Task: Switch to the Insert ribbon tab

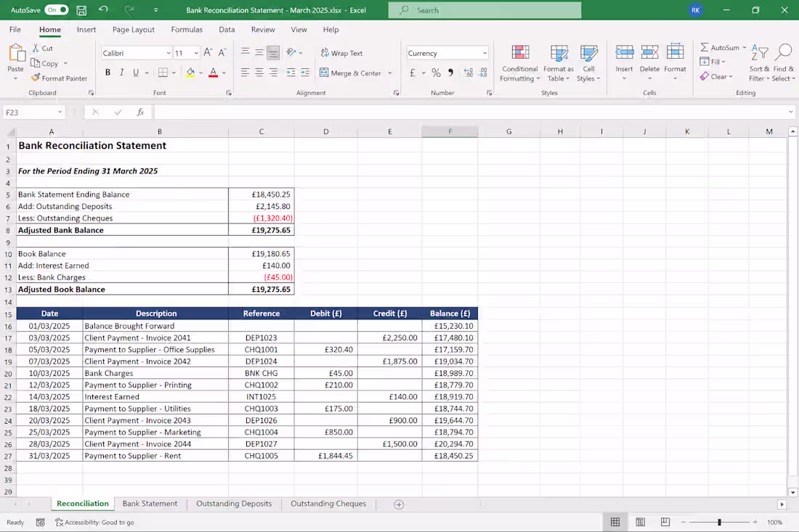Action: point(86,30)
